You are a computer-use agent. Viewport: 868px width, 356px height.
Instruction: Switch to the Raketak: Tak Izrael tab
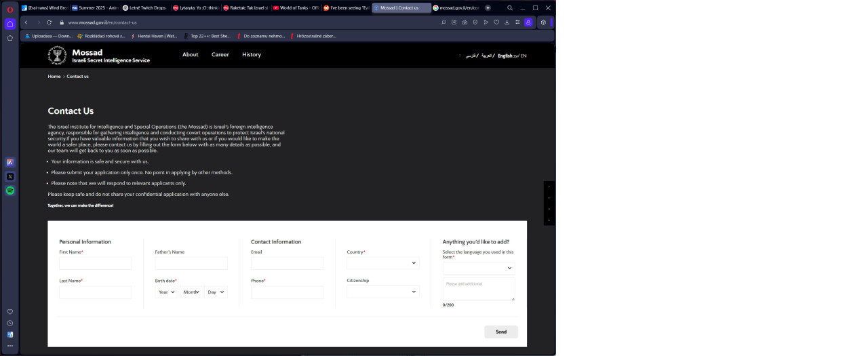[245, 8]
